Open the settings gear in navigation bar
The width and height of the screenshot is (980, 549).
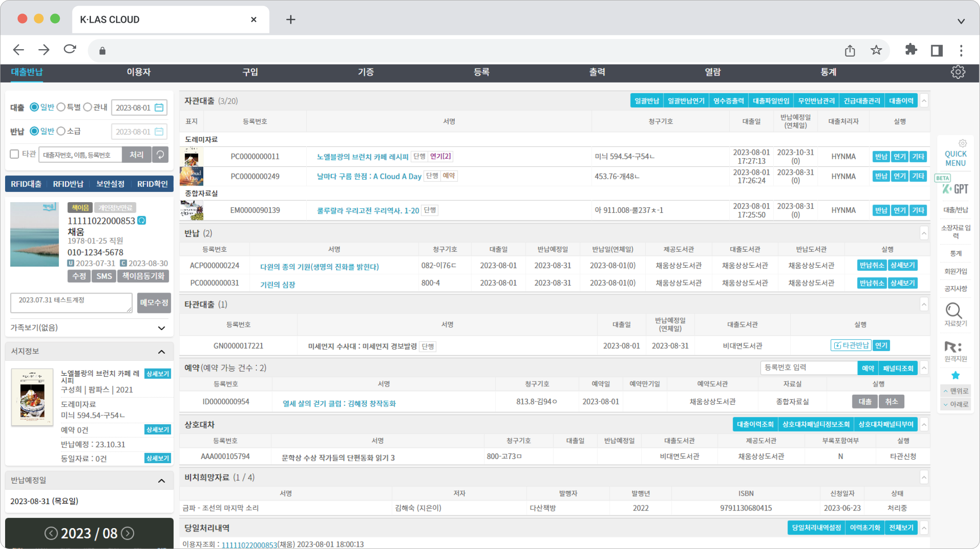958,72
